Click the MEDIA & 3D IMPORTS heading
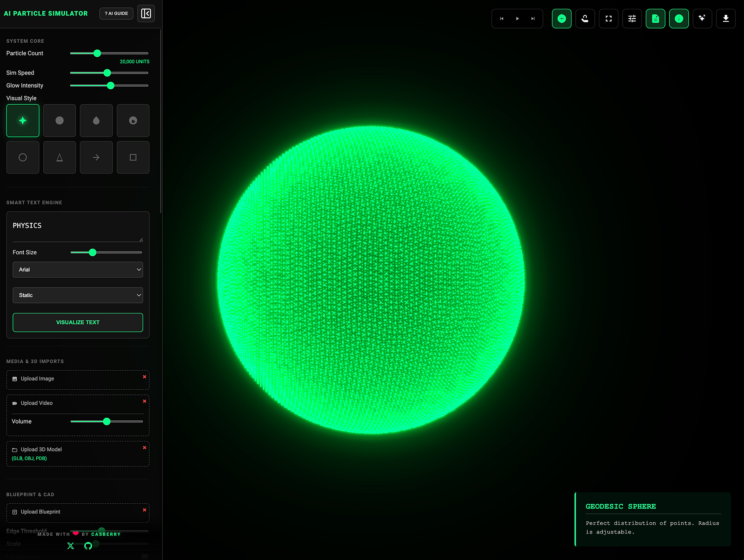The image size is (744, 560). point(35,361)
